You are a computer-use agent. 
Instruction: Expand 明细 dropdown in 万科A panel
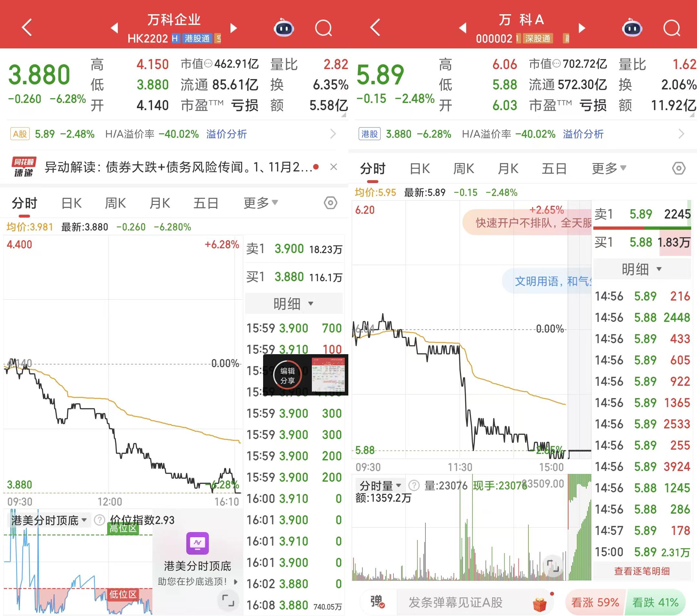[x=642, y=269]
